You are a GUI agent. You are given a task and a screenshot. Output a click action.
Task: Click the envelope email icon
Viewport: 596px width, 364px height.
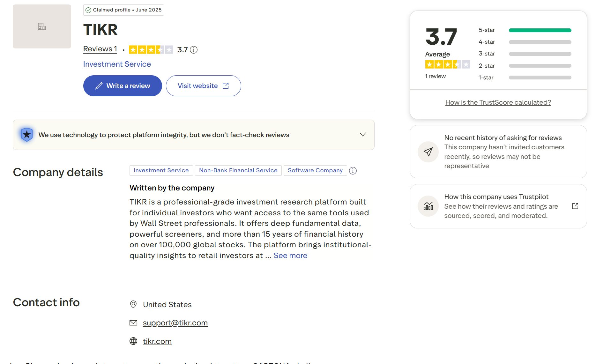point(133,323)
